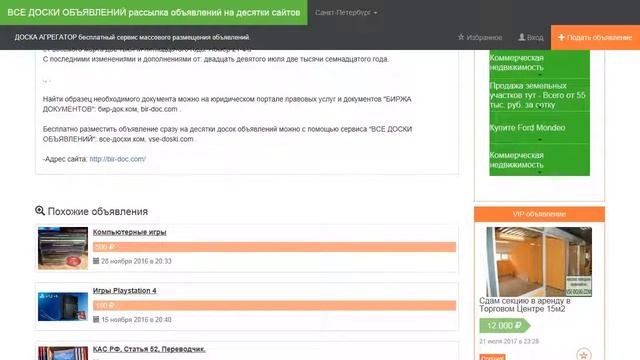
Task: Add the VIP ad to favorites via star
Action: pos(584,354)
